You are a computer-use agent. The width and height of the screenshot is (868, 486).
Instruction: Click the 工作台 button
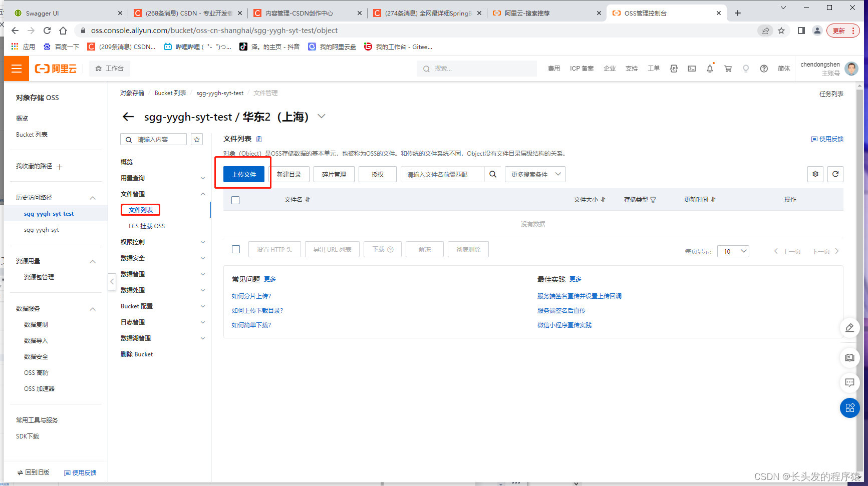click(110, 69)
